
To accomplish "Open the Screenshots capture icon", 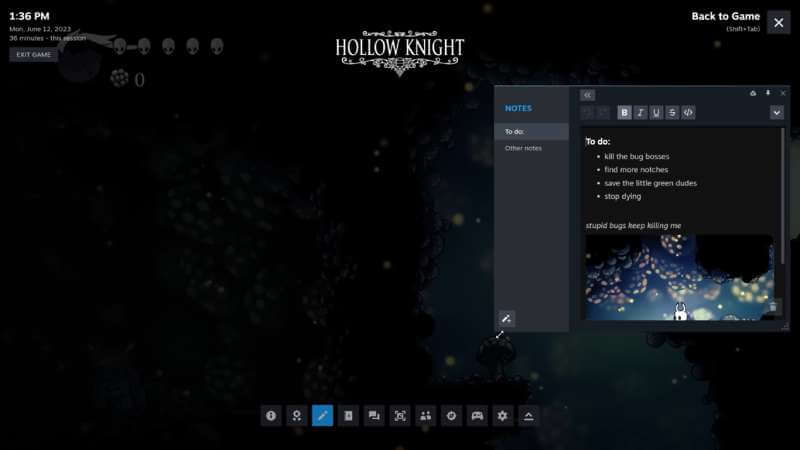I will [x=400, y=416].
